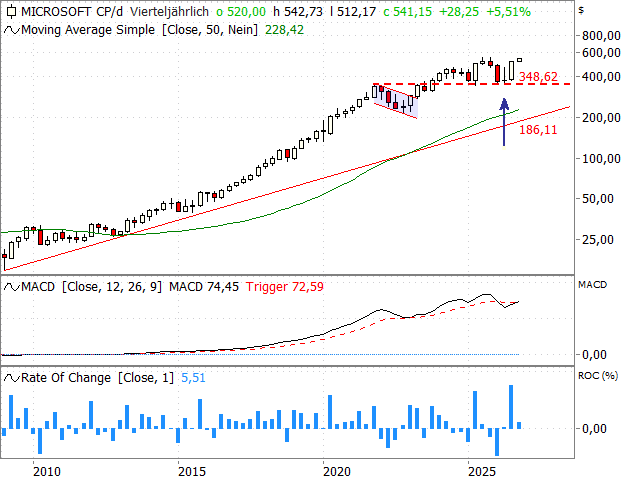
Task: Click the close value c 541,15
Action: [407, 11]
